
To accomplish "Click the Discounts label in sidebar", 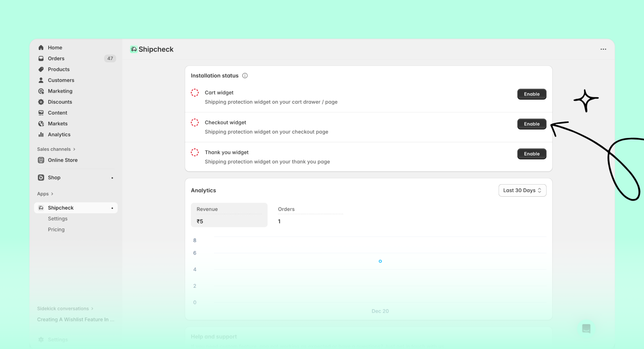I will (60, 102).
